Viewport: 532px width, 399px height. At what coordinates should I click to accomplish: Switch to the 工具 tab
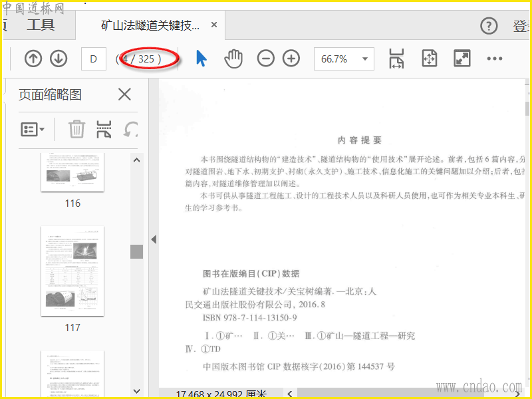pos(41,25)
